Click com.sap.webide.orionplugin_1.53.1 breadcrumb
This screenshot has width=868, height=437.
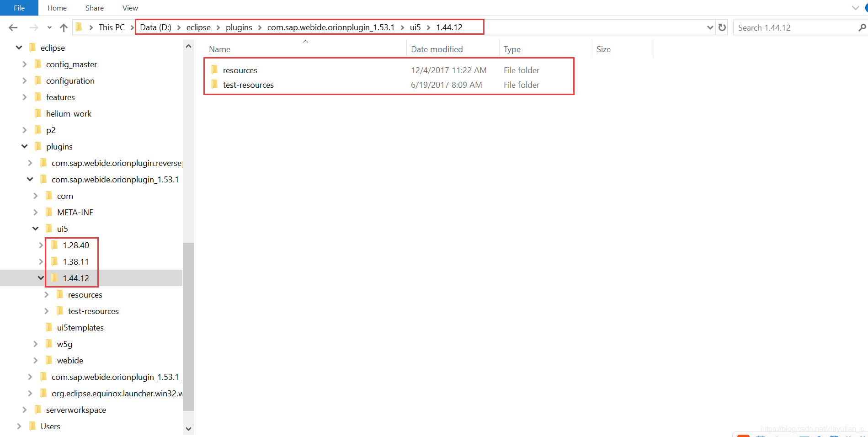(331, 27)
